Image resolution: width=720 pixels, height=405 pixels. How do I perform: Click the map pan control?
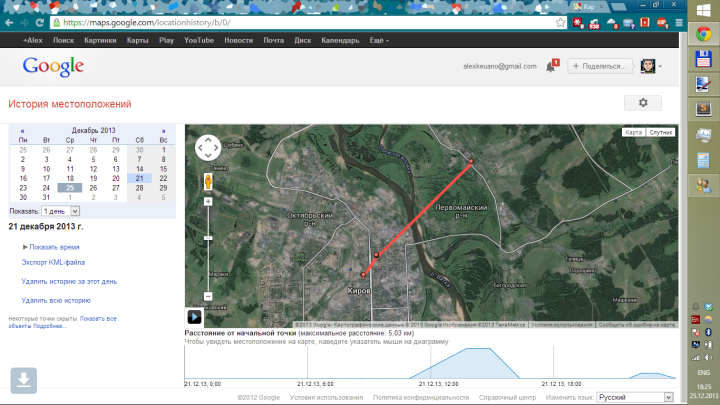click(208, 148)
